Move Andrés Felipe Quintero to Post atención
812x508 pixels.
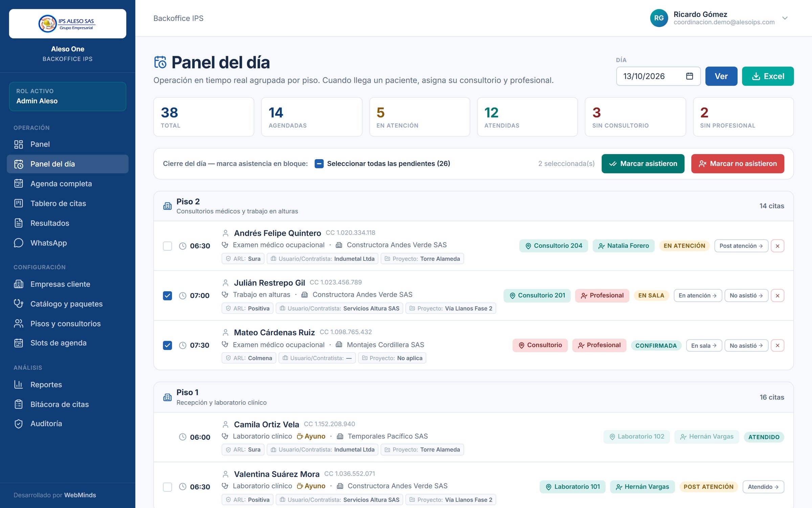[x=741, y=246]
